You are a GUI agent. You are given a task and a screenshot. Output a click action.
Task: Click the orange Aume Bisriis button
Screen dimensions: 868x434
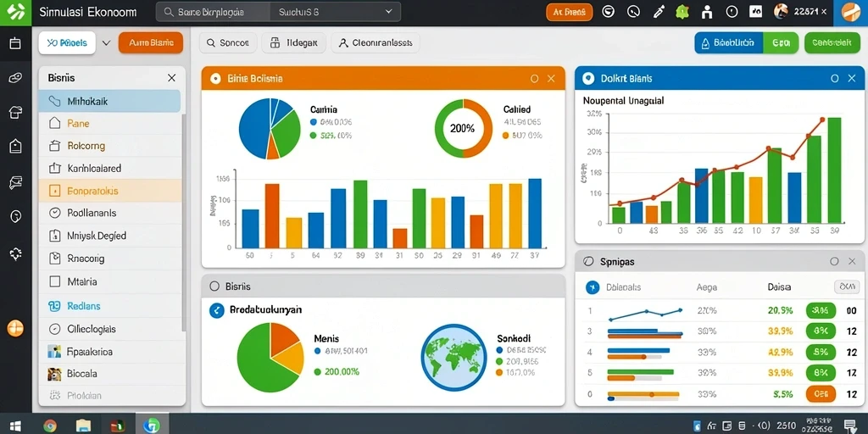click(151, 42)
